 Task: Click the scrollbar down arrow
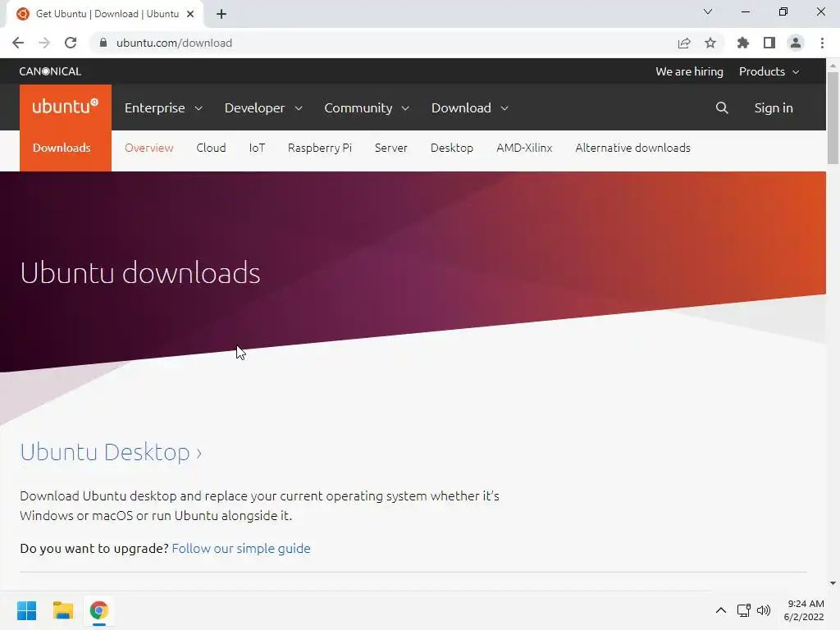click(x=833, y=583)
